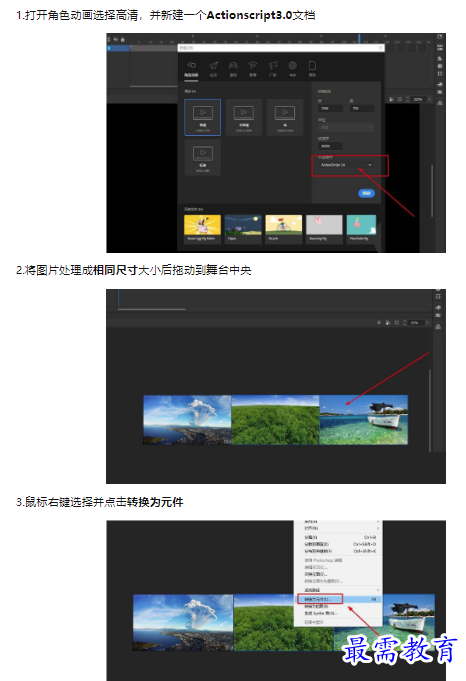Choose Generate Sprite Sheet in context menu
The width and height of the screenshot is (466, 681).
(x=338, y=613)
